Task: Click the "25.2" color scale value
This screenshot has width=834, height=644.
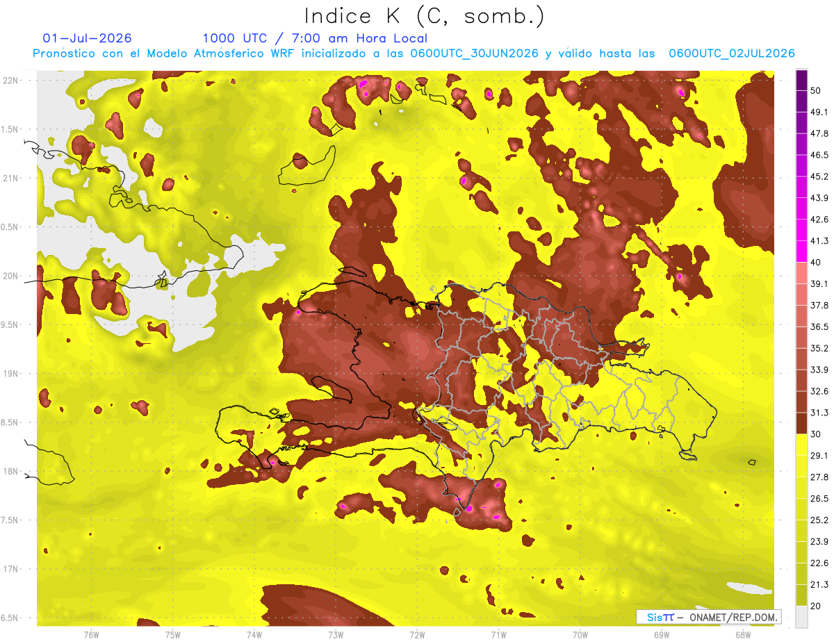Action: click(x=819, y=520)
